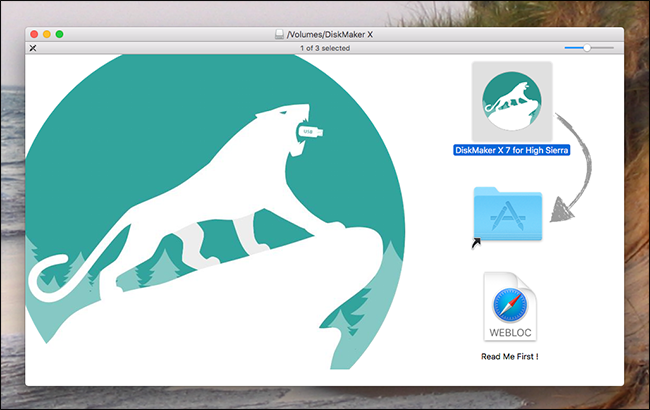The height and width of the screenshot is (410, 650).
Task: Adjust the icon size slider knob
Action: (587, 48)
